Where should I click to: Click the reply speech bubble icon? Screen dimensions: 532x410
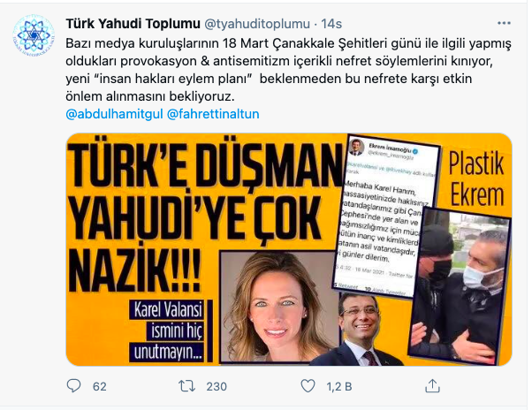pyautogui.click(x=73, y=386)
